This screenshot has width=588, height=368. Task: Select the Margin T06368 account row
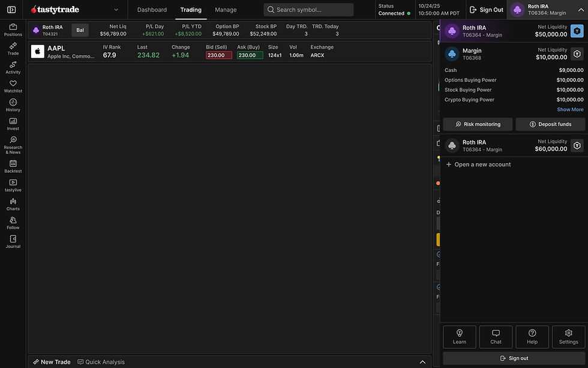pos(514,54)
